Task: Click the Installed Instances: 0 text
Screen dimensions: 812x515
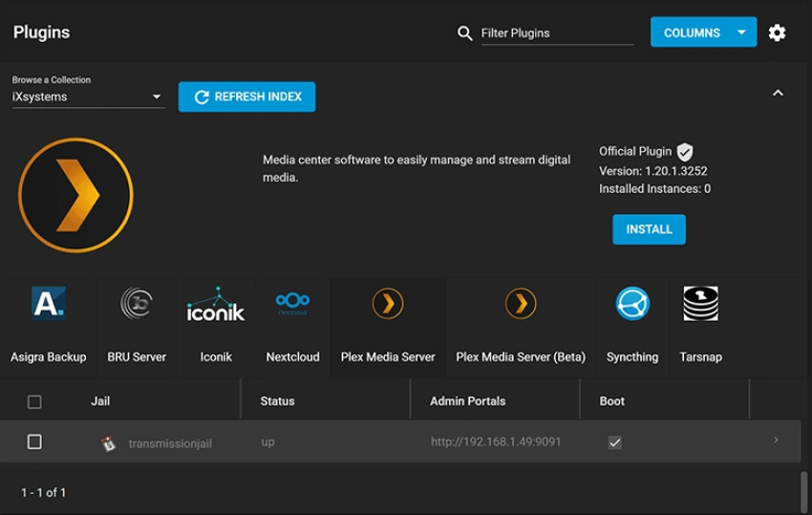Action: tap(654, 188)
